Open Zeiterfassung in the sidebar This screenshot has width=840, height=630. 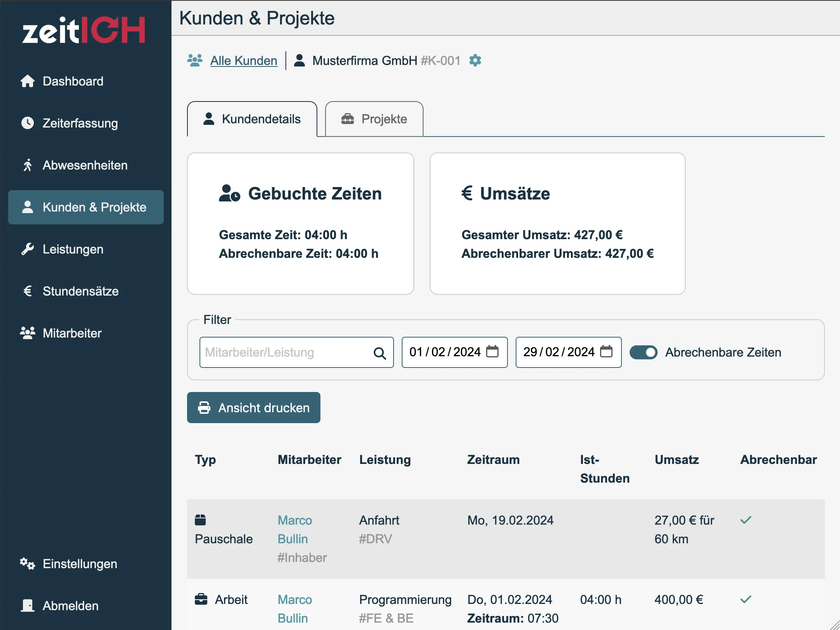[x=86, y=123]
